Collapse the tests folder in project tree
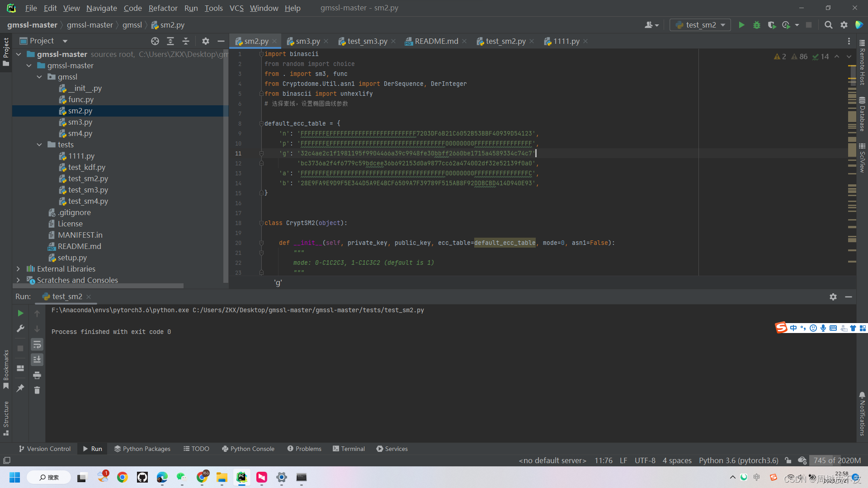 pos(39,145)
